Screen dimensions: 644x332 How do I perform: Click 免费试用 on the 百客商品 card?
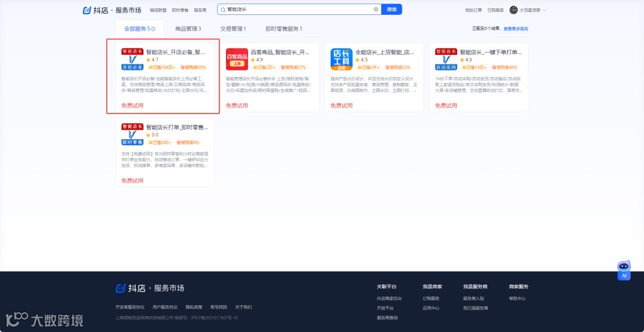(x=237, y=105)
